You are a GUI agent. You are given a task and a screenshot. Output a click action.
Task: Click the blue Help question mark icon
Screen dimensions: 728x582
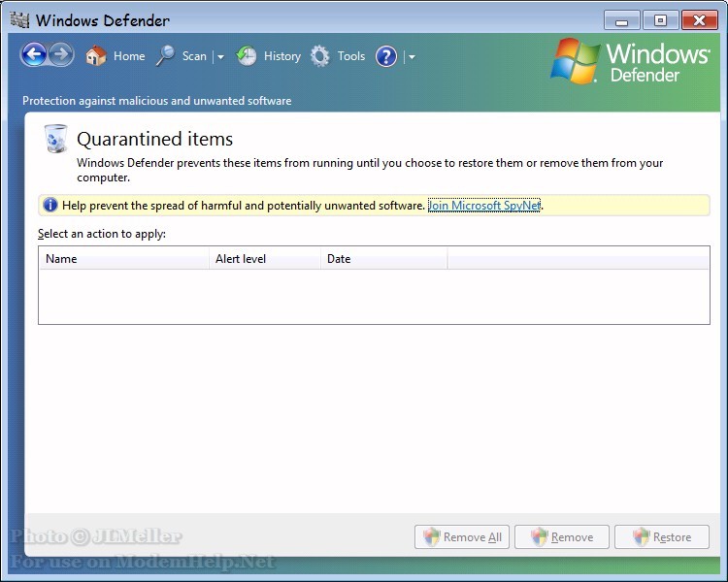point(386,56)
